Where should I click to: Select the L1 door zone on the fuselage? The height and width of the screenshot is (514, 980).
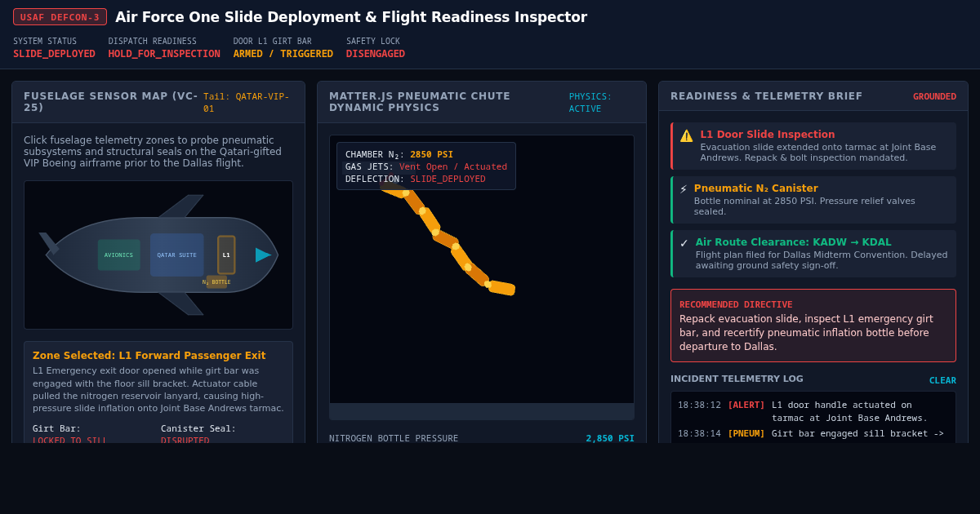click(x=226, y=255)
